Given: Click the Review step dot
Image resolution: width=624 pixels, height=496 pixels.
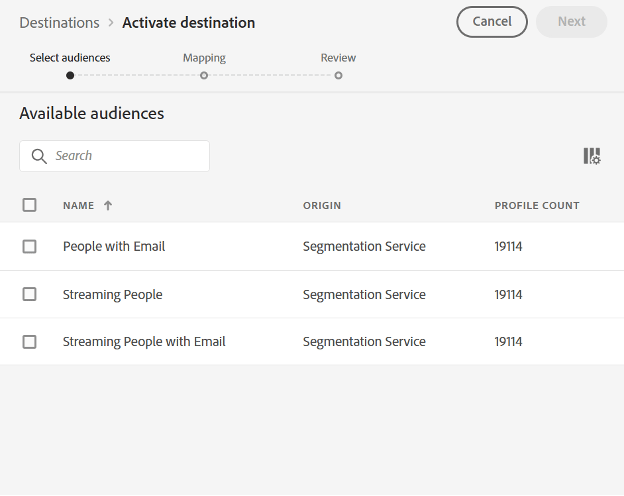Looking at the screenshot, I should (338, 75).
